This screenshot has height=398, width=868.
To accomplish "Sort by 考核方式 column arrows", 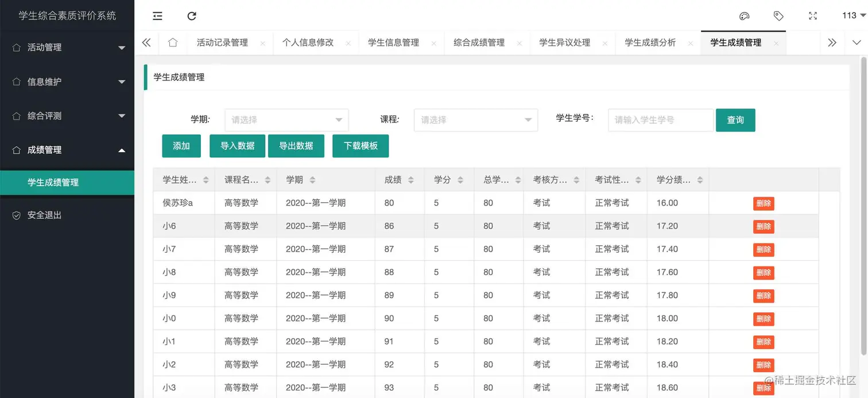I will 576,180.
